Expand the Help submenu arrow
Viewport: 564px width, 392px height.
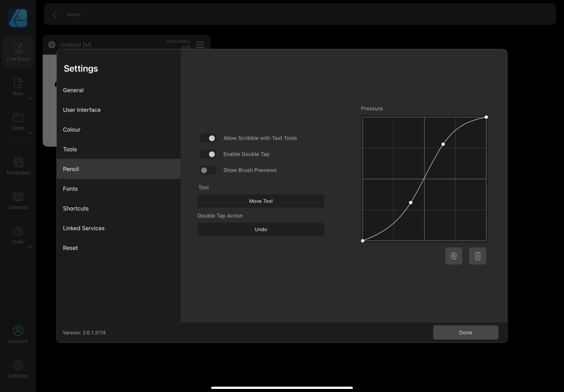[30, 246]
